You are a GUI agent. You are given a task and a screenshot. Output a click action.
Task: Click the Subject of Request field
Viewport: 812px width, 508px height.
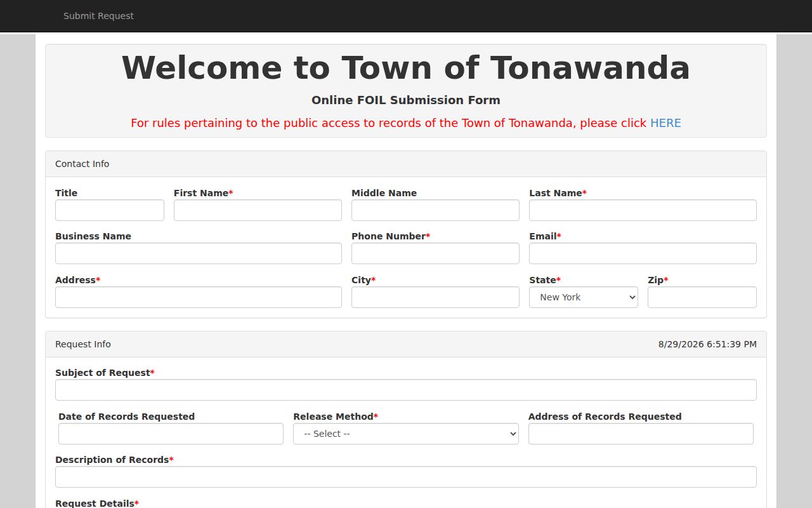(406, 390)
